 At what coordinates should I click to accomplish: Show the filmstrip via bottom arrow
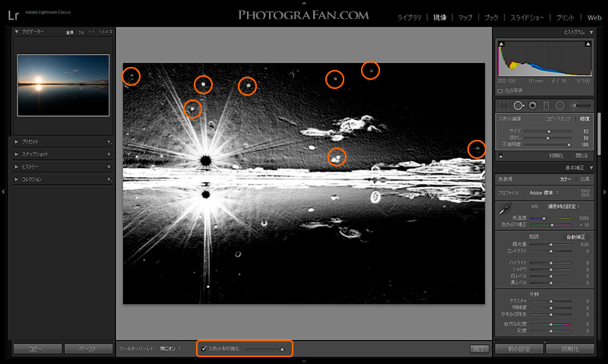tap(304, 361)
